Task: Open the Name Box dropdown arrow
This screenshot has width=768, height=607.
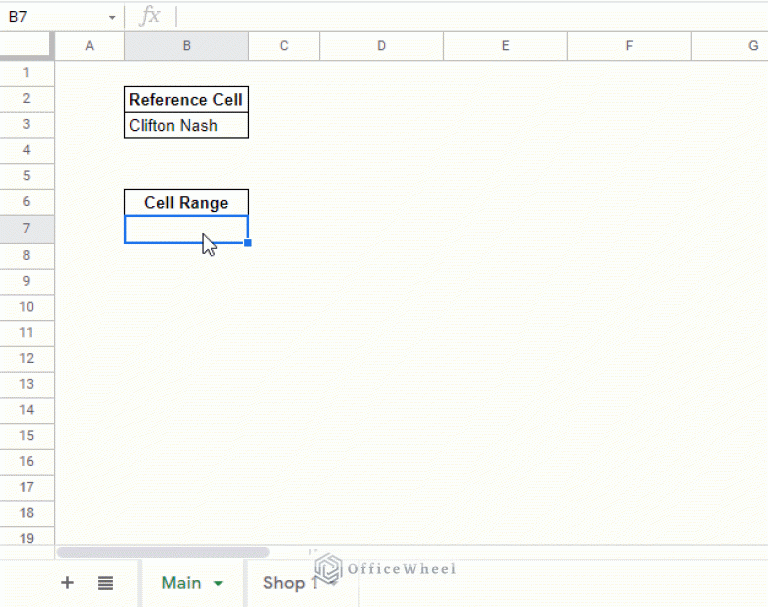Action: tap(112, 18)
